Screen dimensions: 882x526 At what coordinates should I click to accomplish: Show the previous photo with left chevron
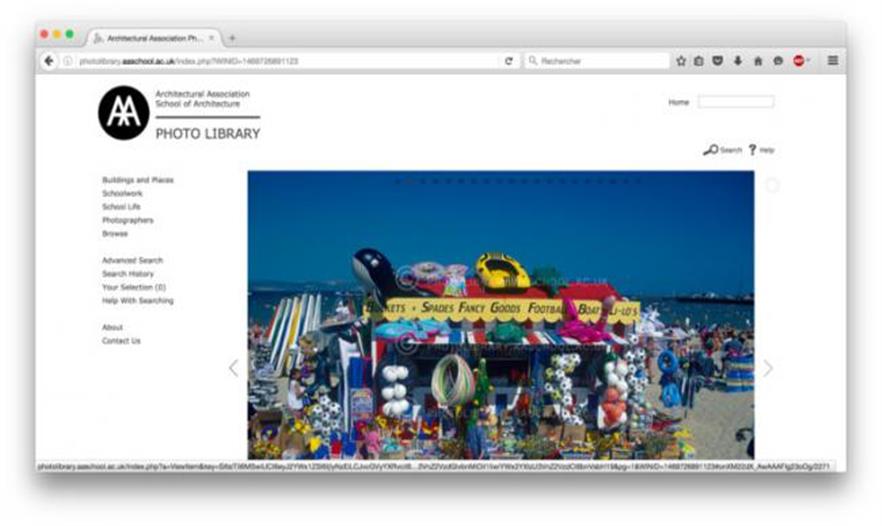coord(233,368)
